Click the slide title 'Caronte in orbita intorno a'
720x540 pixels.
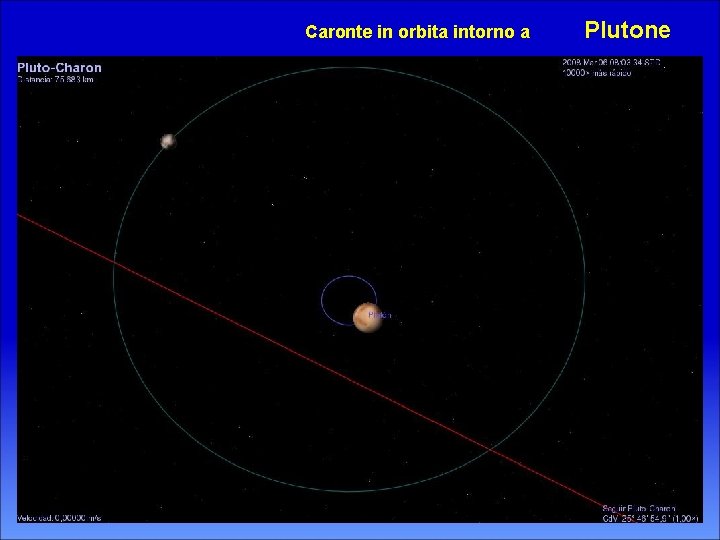[418, 32]
